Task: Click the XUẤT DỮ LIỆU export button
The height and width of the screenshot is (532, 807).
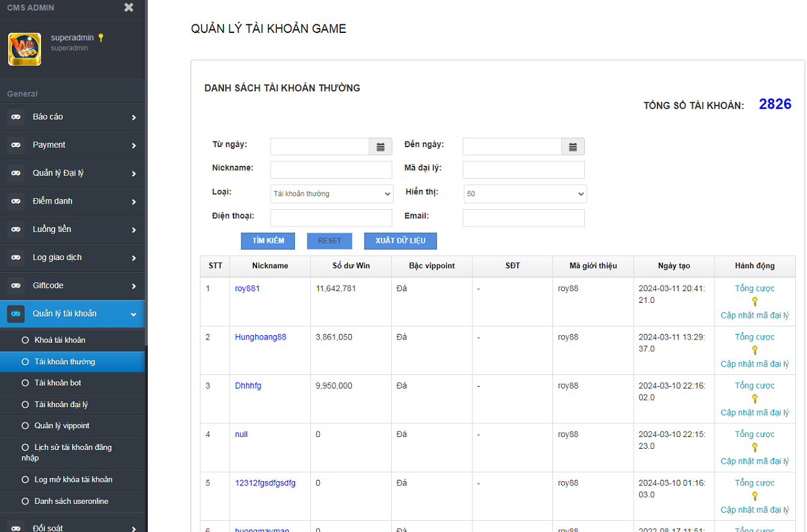Action: [400, 241]
